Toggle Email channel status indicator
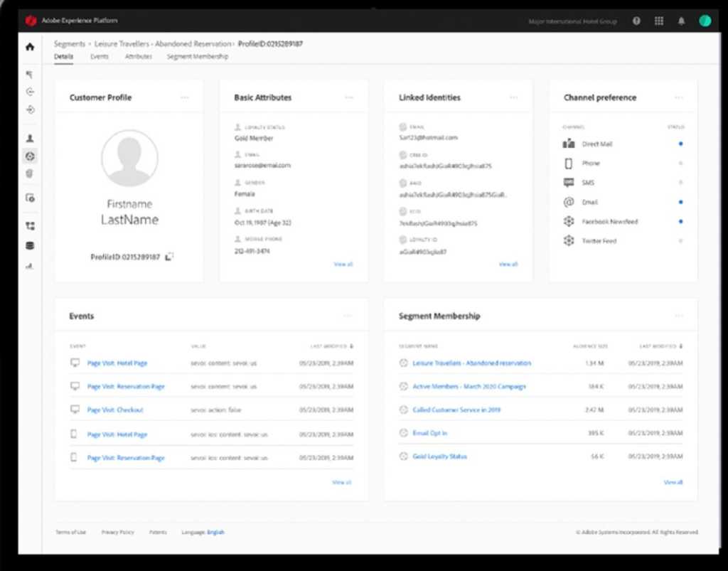The image size is (728, 571). [680, 202]
